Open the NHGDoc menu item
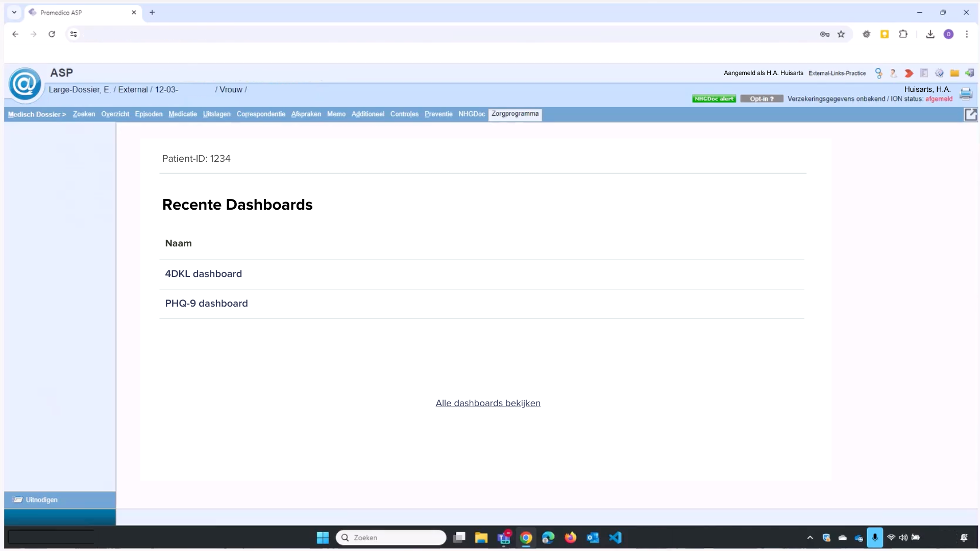This screenshot has width=980, height=551. [x=472, y=114]
